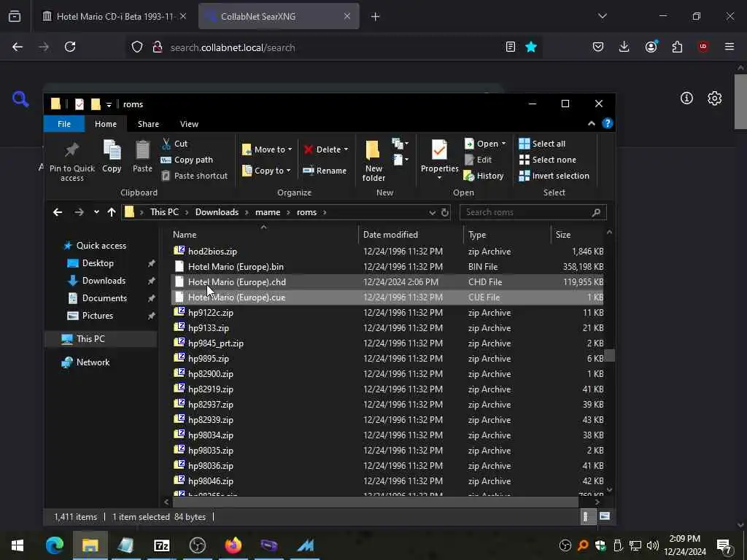The image size is (747, 560).
Task: Switch to the Share ribbon tab
Action: coord(148,124)
